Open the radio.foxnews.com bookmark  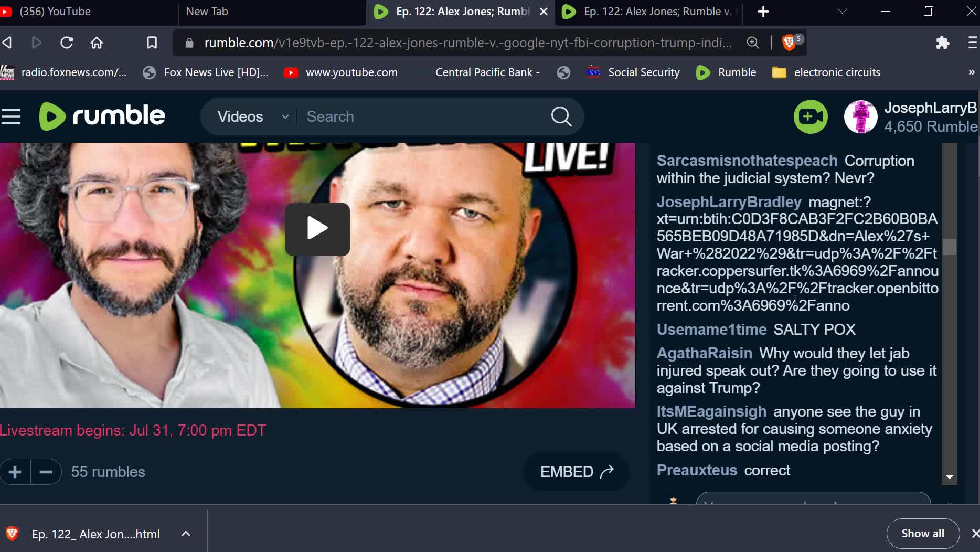point(64,72)
